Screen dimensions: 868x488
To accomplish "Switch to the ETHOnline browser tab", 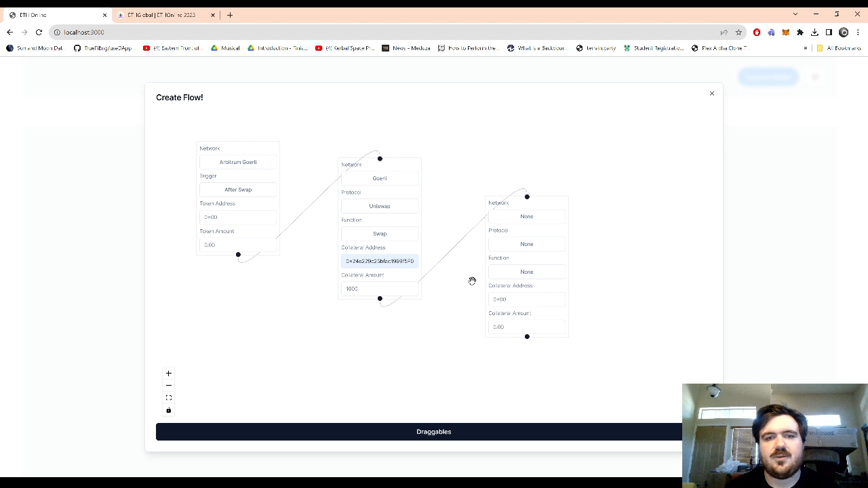I will (x=57, y=15).
